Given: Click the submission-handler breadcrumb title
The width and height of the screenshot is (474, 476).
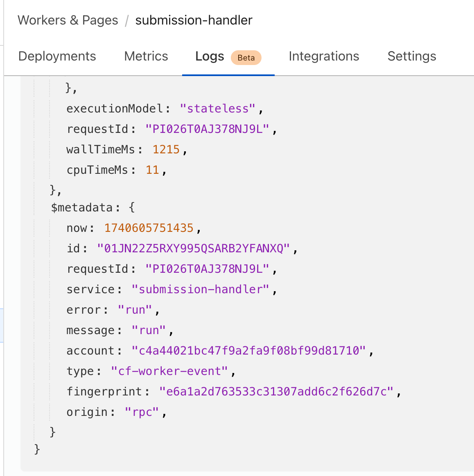Looking at the screenshot, I should coord(194,20).
